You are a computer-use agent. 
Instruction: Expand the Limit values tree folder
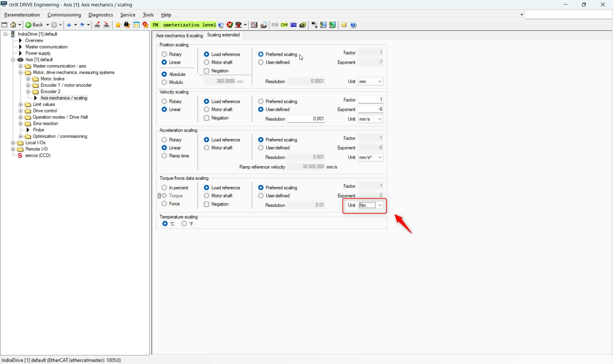20,104
